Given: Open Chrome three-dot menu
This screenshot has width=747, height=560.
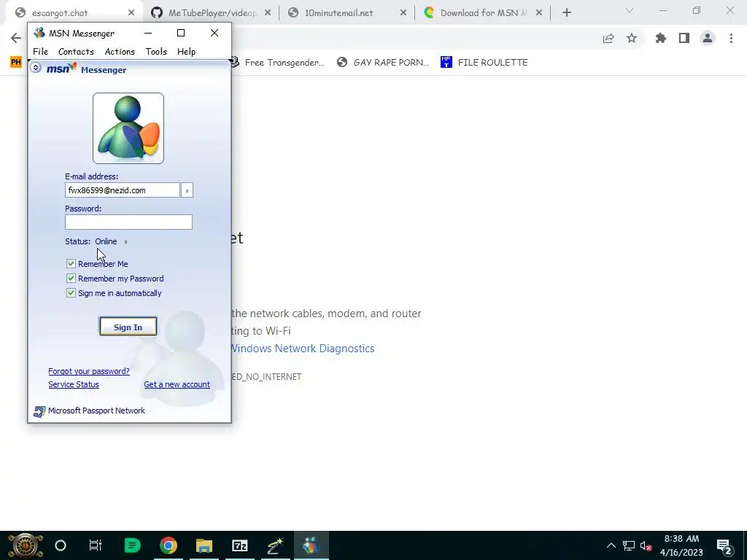Looking at the screenshot, I should [x=731, y=38].
